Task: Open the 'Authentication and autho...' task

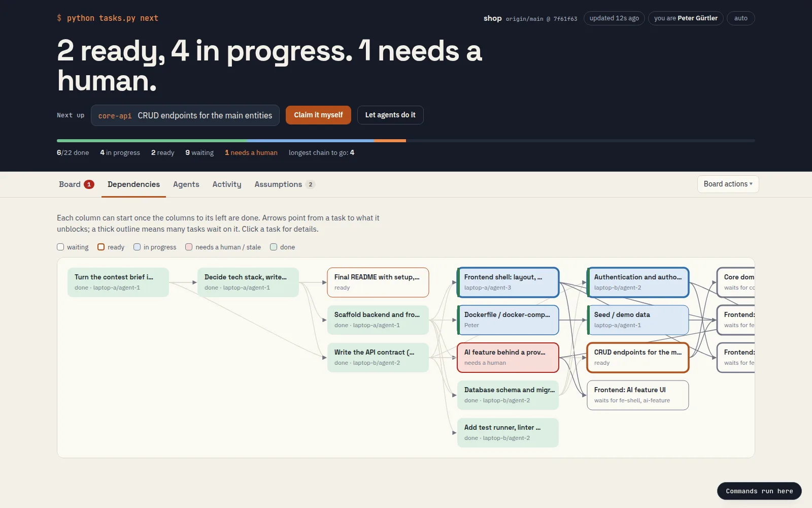Action: click(638, 282)
